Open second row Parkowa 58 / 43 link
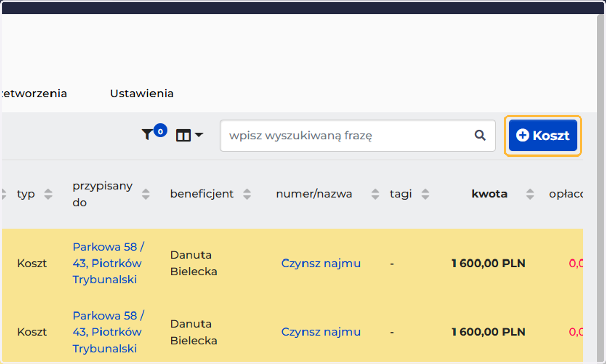 tap(108, 332)
